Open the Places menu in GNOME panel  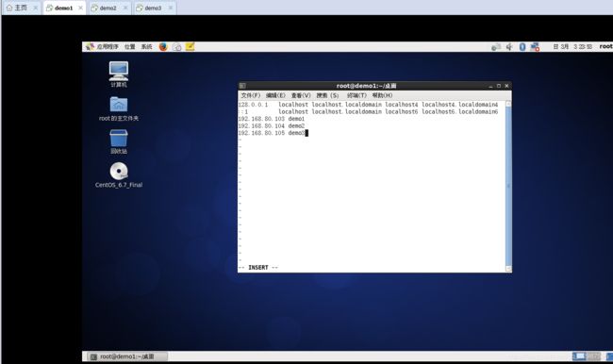coord(130,47)
